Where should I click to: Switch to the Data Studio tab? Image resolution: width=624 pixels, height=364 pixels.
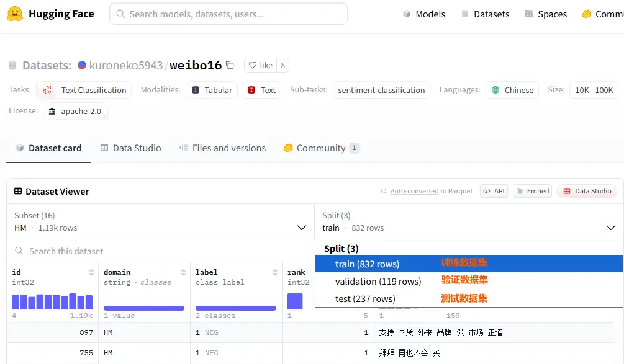point(130,148)
